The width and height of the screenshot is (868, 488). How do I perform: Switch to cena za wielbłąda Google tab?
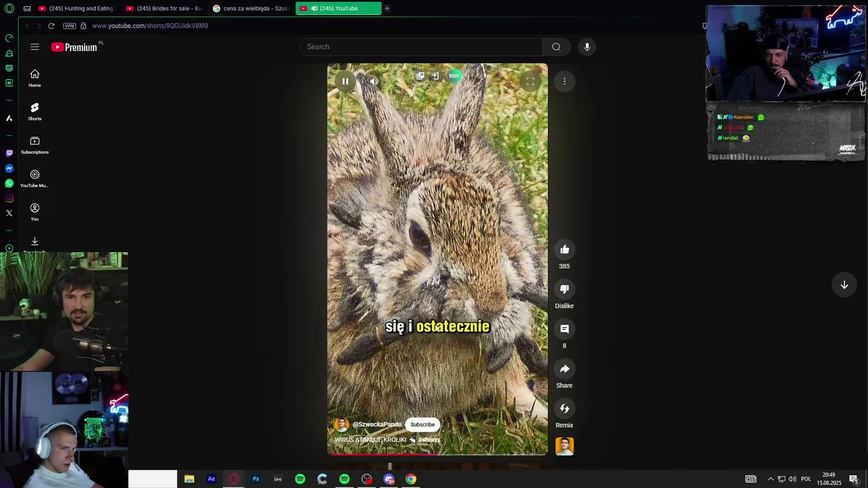[x=250, y=8]
